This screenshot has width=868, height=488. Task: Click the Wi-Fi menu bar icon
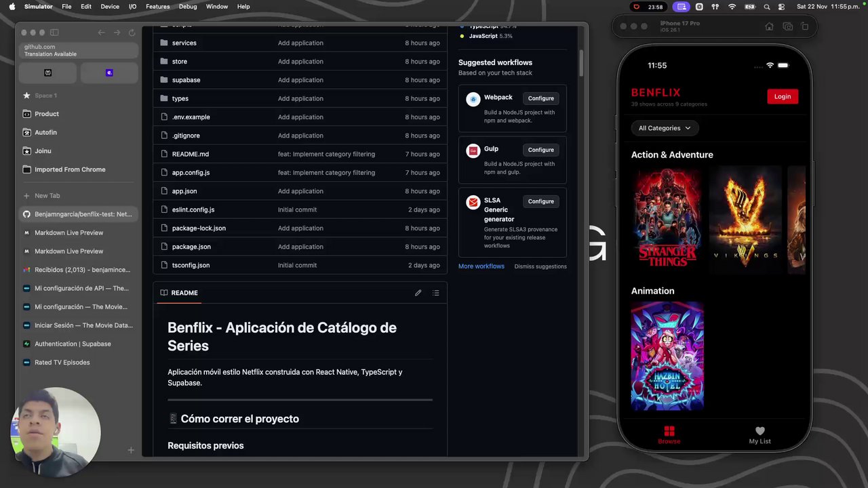click(x=732, y=7)
